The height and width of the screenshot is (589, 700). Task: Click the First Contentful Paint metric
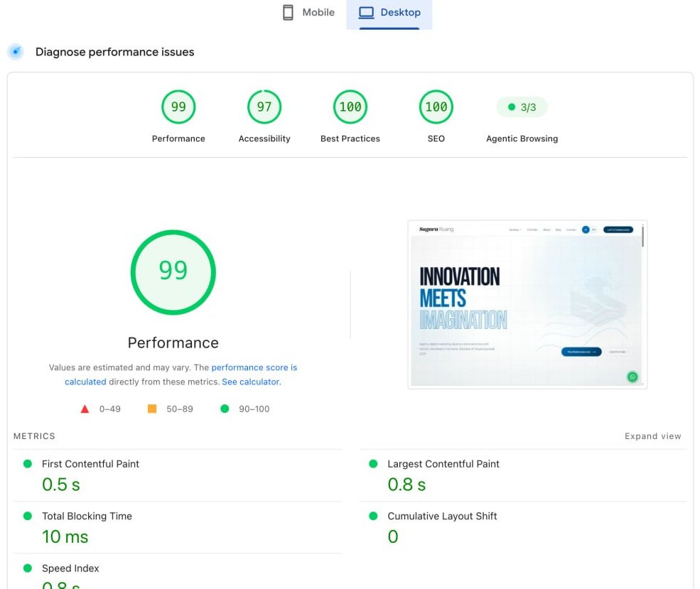(91, 464)
